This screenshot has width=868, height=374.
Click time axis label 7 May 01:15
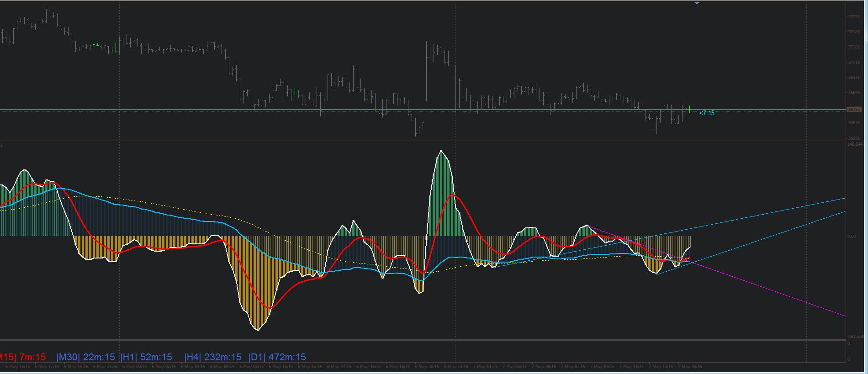pos(485,367)
